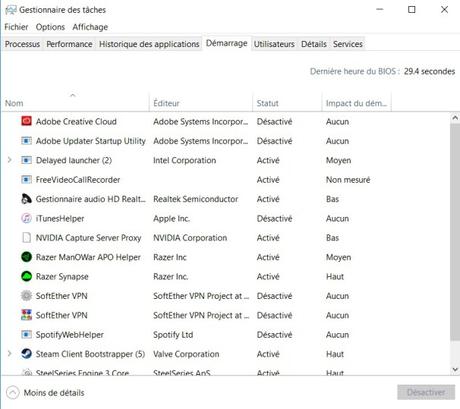Switch to the Performance tab
This screenshot has height=409, width=460.
click(x=69, y=44)
